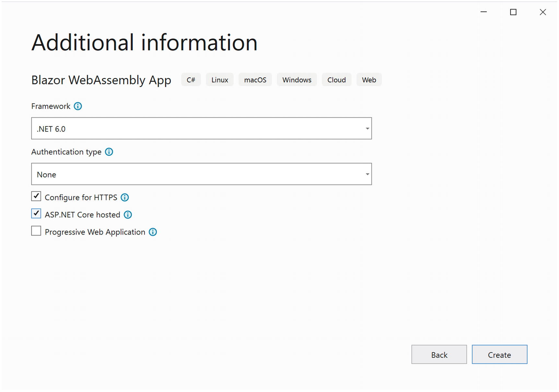Viewport: 559px width, 392px height.
Task: Show info for Configure for HTTPS
Action: coord(125,198)
